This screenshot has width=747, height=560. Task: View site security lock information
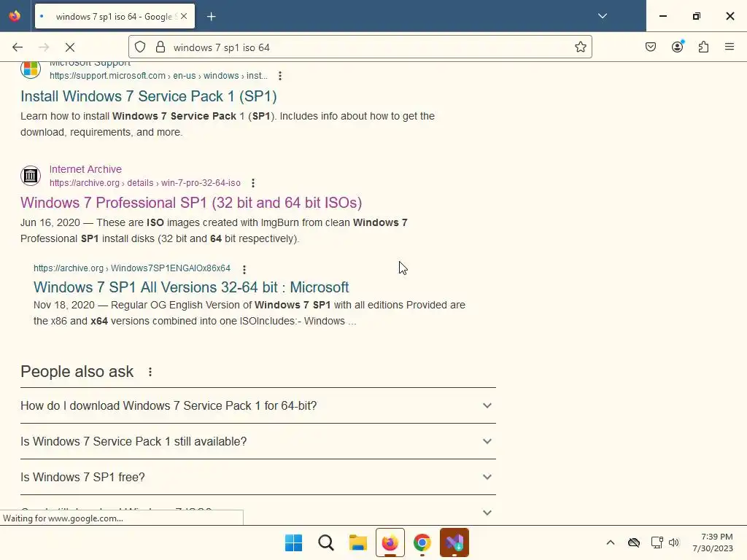[160, 47]
